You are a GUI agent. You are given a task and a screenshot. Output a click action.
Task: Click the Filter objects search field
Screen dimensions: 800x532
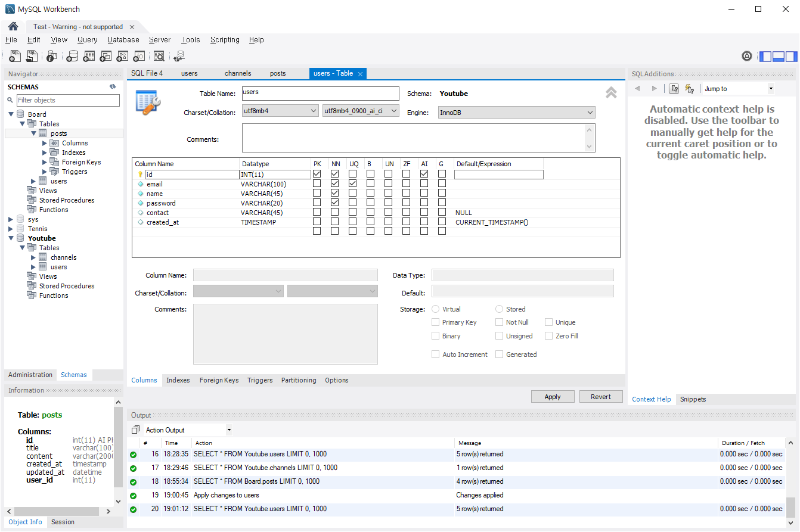(x=68, y=100)
